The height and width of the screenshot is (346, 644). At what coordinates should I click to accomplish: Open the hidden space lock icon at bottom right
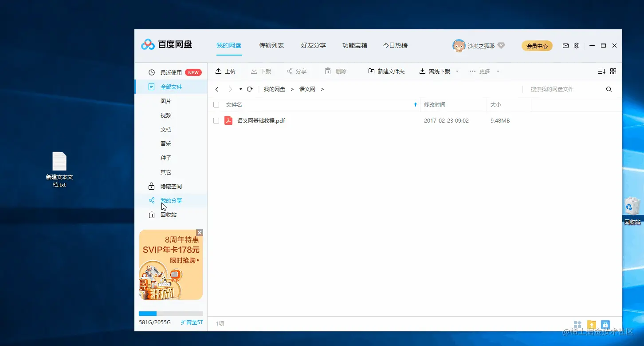pos(605,325)
